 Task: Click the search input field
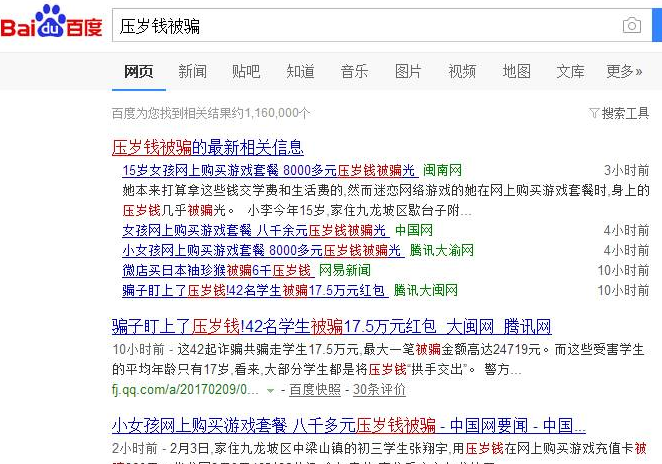coord(360,26)
